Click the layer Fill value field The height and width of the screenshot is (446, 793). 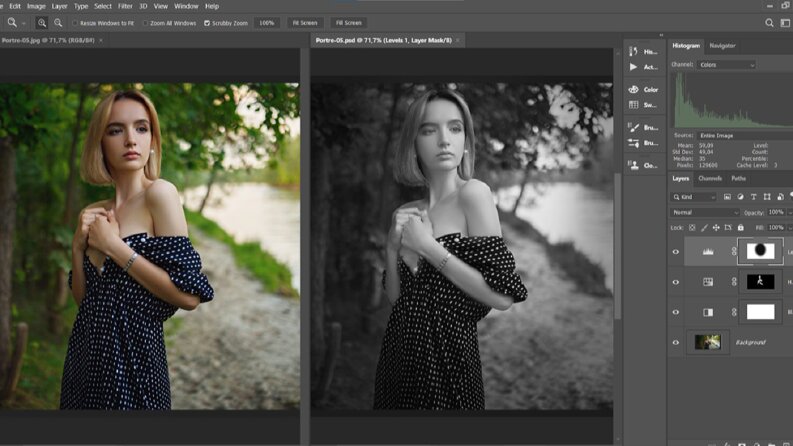tap(776, 228)
